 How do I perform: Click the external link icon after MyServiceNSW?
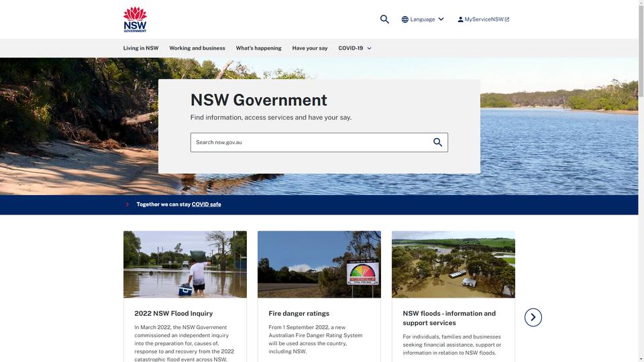click(507, 19)
